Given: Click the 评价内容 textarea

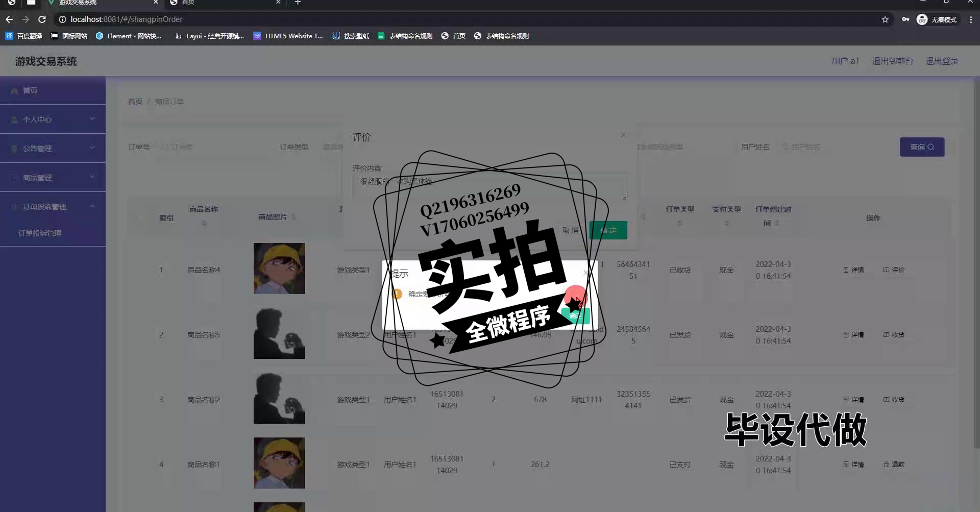Looking at the screenshot, I should [489, 187].
